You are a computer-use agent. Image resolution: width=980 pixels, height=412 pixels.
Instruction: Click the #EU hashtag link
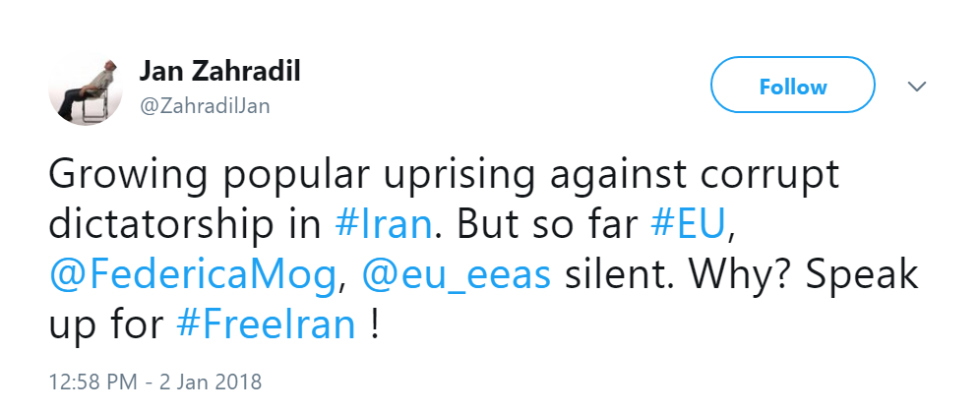pyautogui.click(x=689, y=224)
